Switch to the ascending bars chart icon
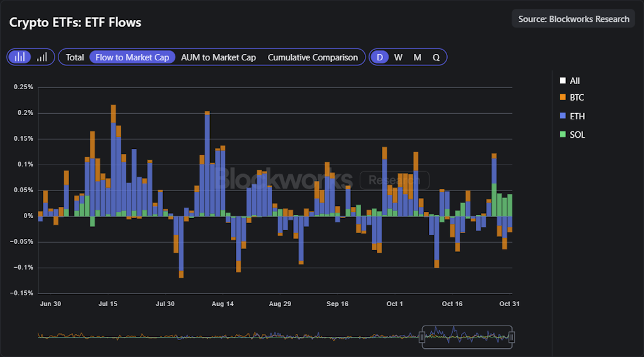Image resolution: width=644 pixels, height=357 pixels. (x=42, y=57)
